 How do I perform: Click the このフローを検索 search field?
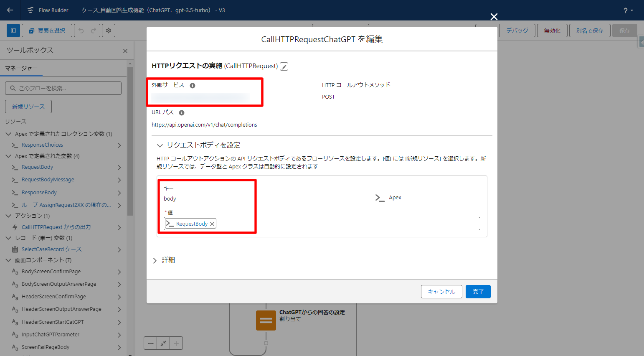63,88
